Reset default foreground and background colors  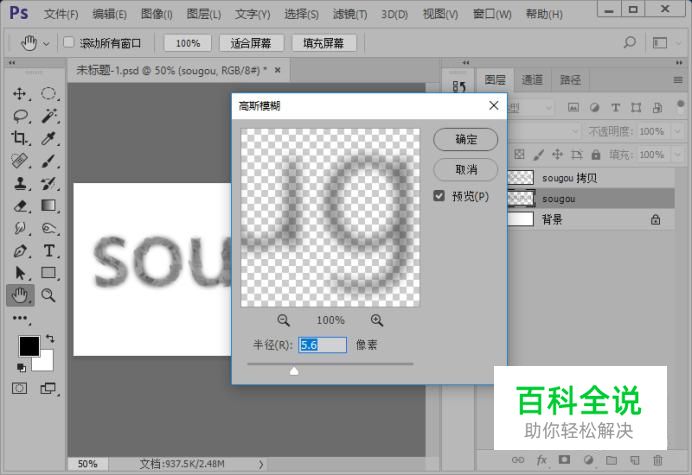point(21,367)
